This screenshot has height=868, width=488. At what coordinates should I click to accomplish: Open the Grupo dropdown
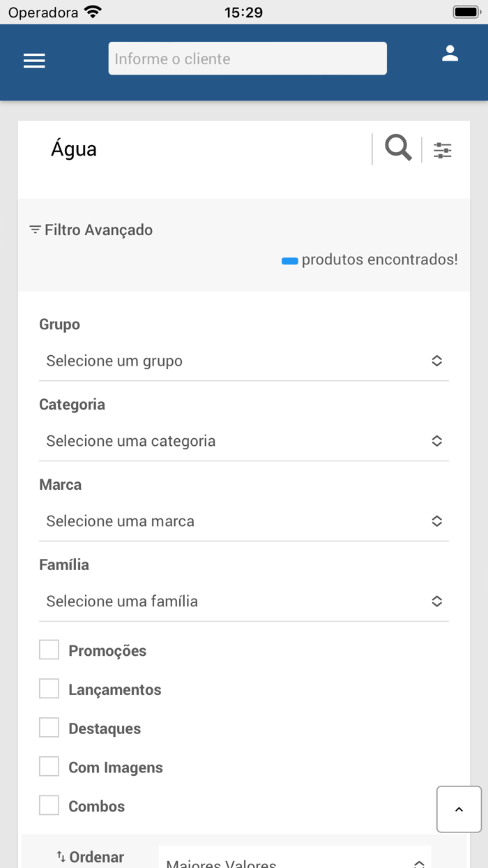coord(244,361)
